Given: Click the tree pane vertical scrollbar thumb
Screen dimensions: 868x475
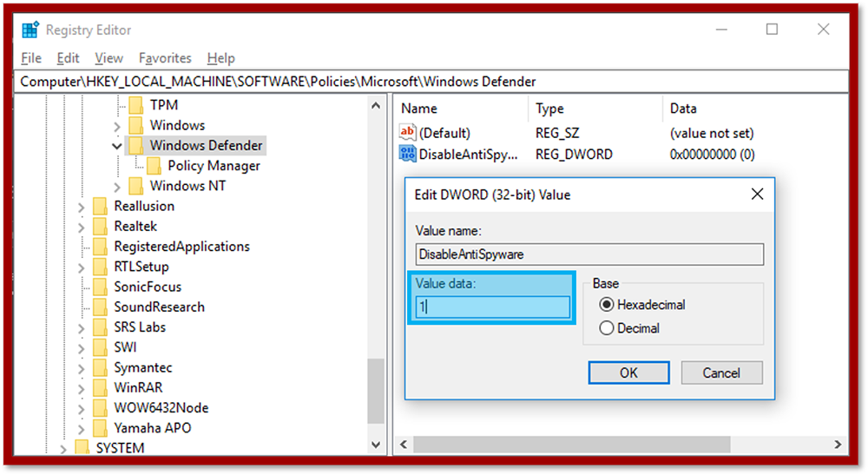Looking at the screenshot, I should click(376, 392).
